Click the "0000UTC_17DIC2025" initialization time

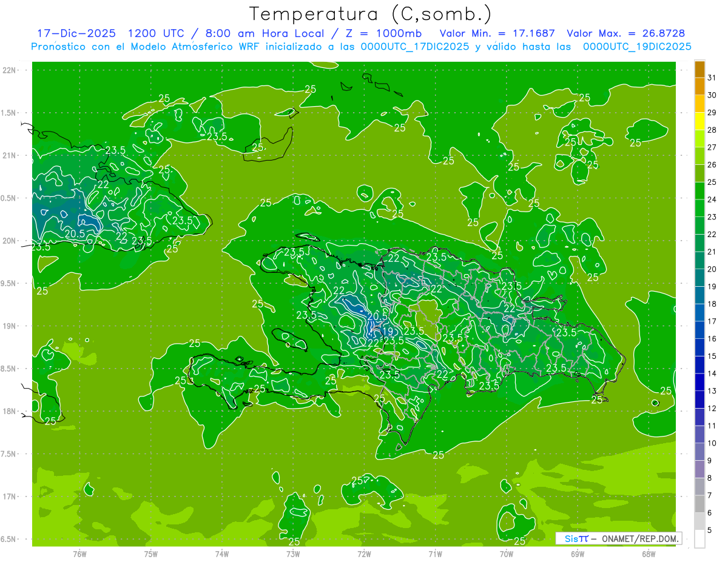(x=415, y=47)
